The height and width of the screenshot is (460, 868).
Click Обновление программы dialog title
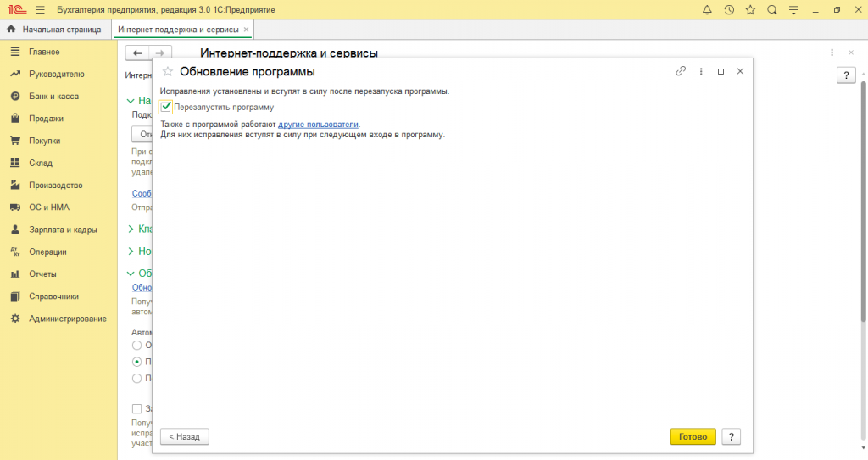coord(248,71)
